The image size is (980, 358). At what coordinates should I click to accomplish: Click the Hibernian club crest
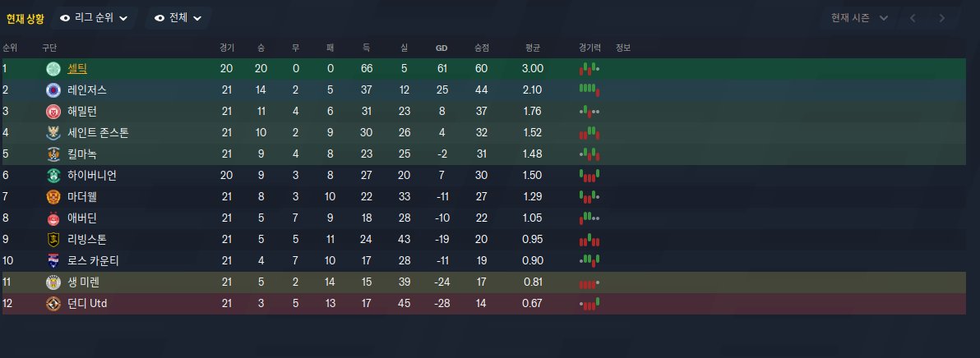coord(53,176)
